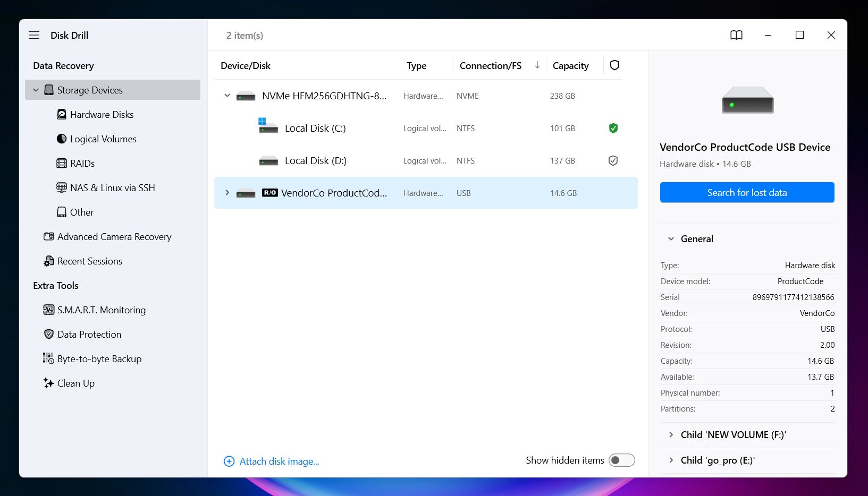The height and width of the screenshot is (496, 868).
Task: Click the plus icon beside Attach disk image
Action: point(229,461)
